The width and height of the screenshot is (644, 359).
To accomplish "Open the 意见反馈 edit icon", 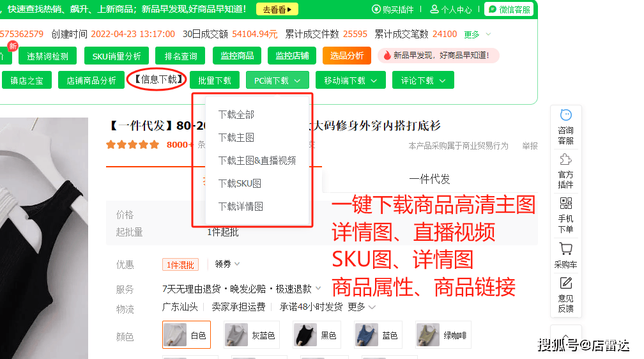I will pyautogui.click(x=565, y=283).
